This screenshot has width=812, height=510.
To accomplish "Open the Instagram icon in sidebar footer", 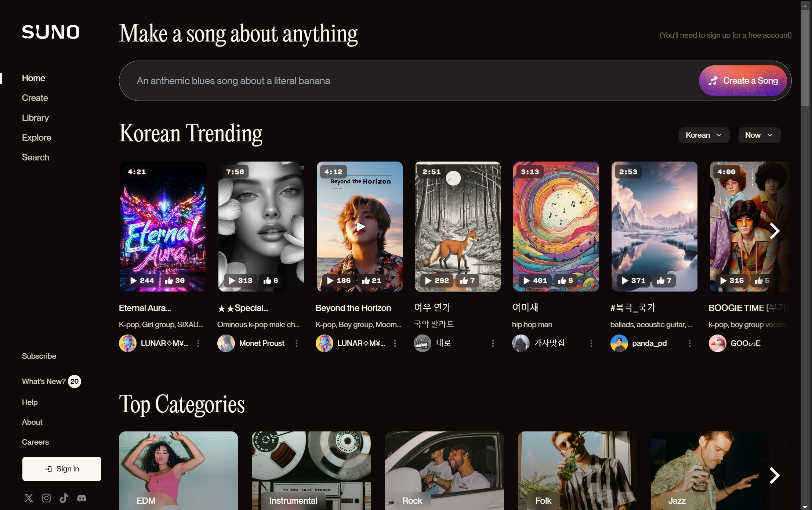I will coord(46,498).
